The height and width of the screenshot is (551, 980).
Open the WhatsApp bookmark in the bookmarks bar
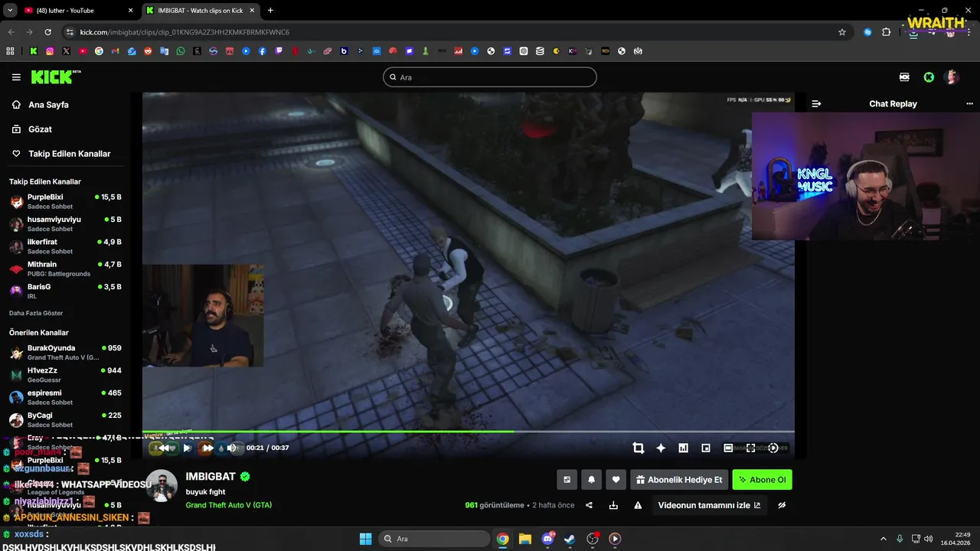[181, 51]
